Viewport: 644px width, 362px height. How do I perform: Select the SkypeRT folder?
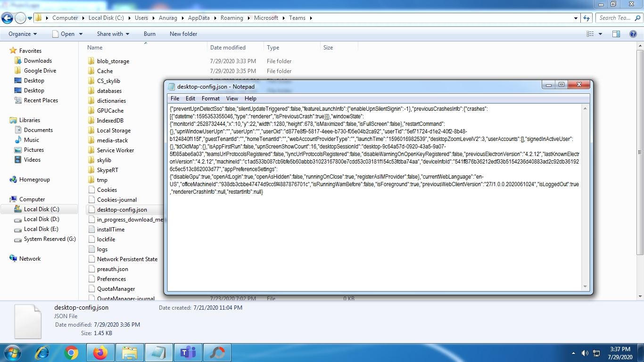click(107, 170)
